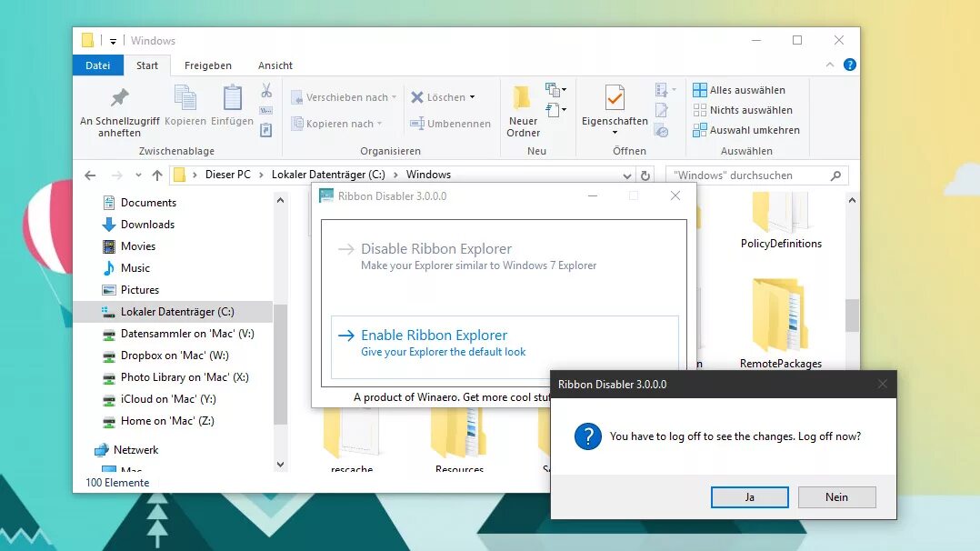
Task: Open iCloud on 'Mac' (Y:) drive
Action: [167, 399]
